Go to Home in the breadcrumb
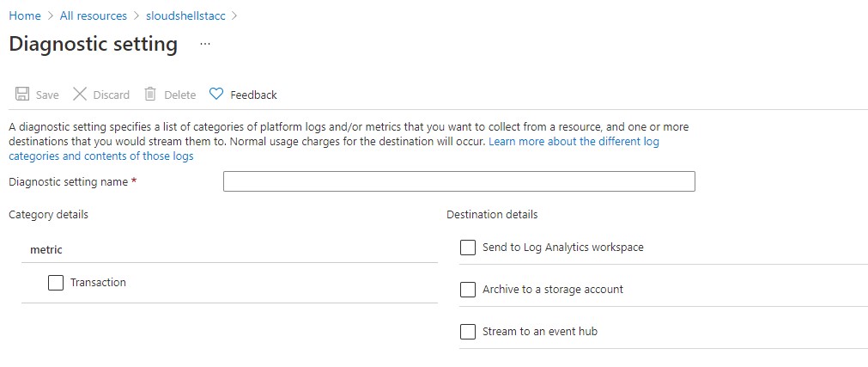Screen dimensions: 868x367 pyautogui.click(x=25, y=15)
